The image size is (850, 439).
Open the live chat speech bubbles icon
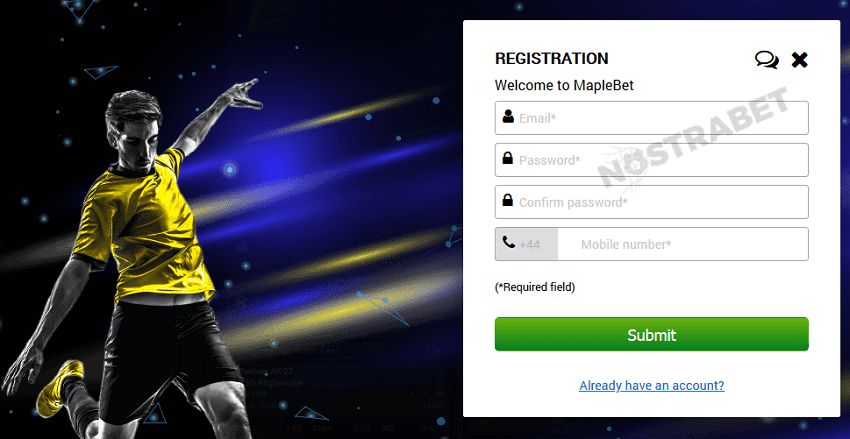(x=767, y=60)
